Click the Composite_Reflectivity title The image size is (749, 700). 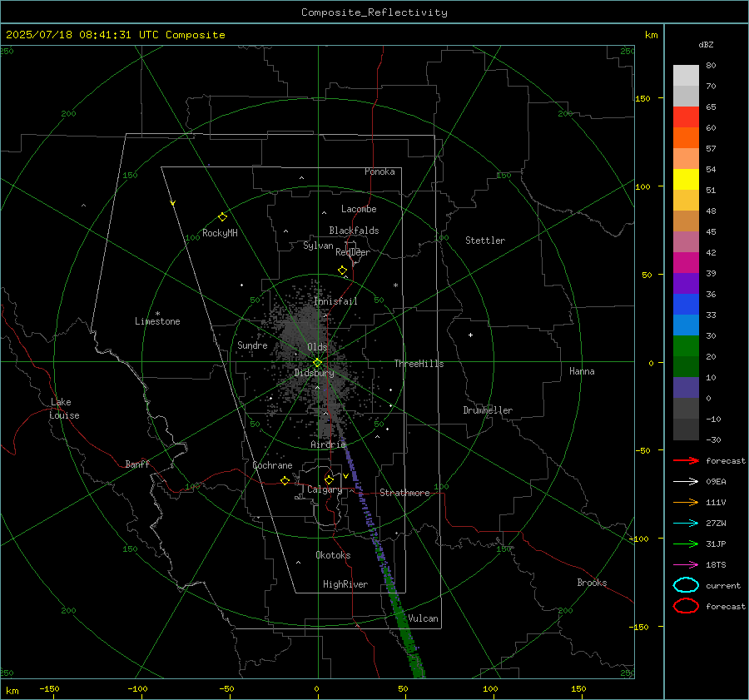click(x=374, y=12)
